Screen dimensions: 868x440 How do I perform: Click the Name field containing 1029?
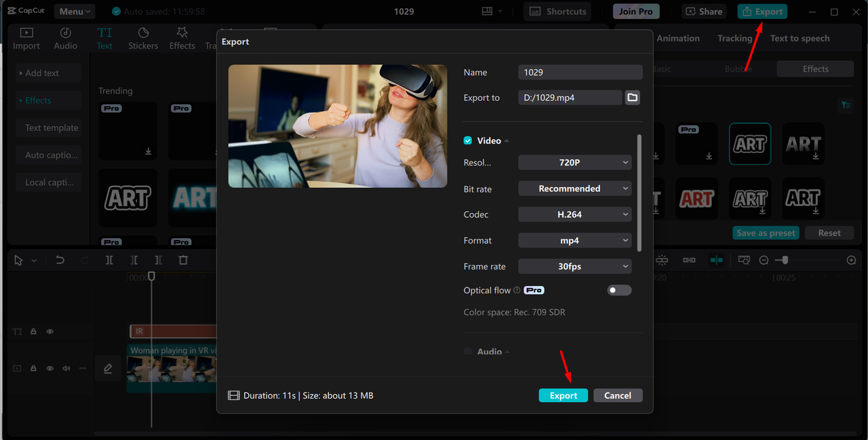(580, 72)
